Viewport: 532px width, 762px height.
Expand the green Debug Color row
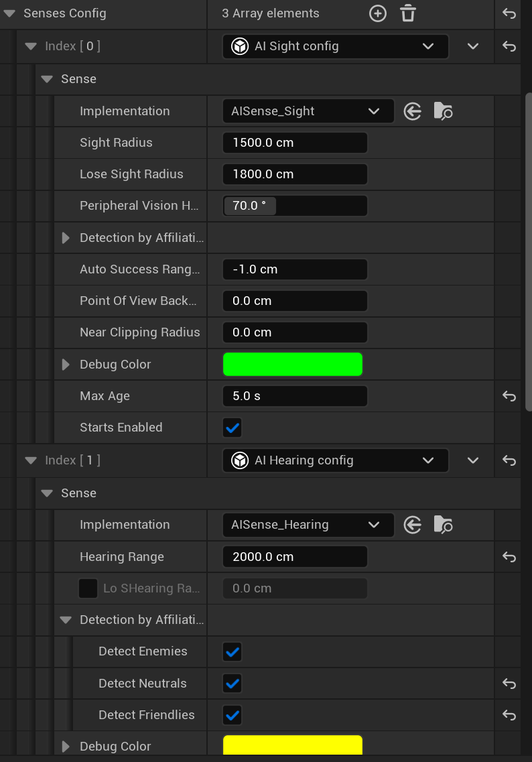66,365
